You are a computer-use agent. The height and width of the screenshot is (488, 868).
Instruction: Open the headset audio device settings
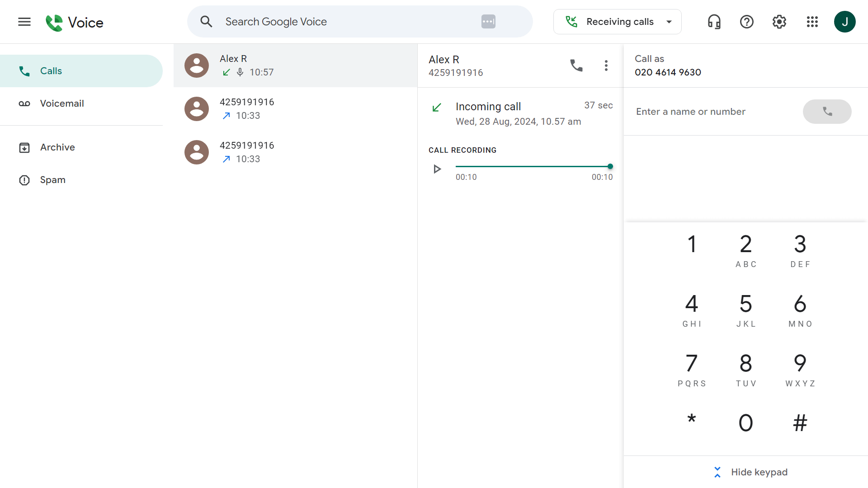pyautogui.click(x=713, y=21)
